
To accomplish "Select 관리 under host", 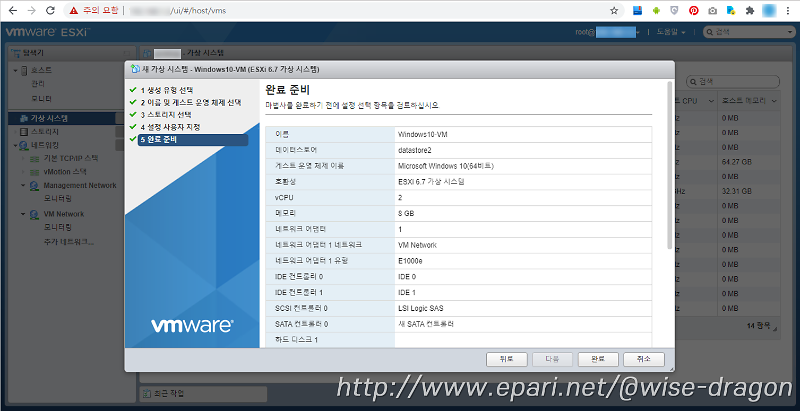I will (38, 84).
